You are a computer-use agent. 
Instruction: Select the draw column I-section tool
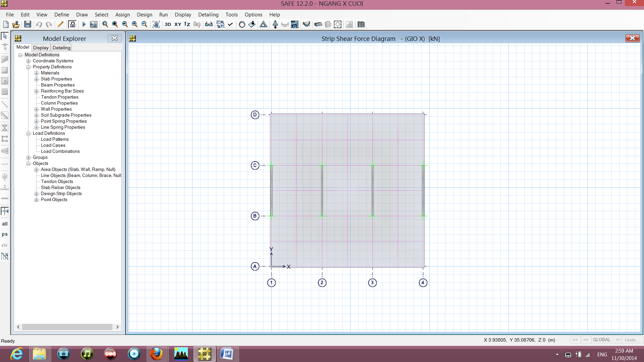(x=5, y=128)
